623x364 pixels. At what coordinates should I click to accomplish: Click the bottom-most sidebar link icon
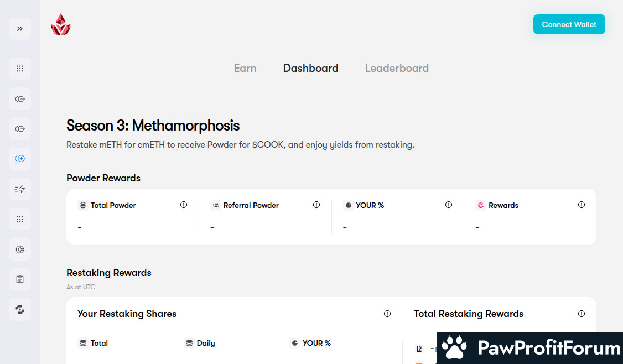[20, 309]
